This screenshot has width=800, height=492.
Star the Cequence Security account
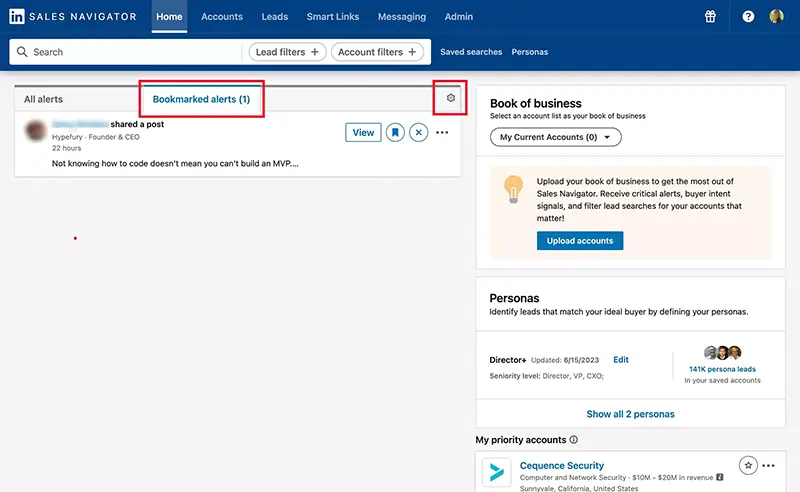coord(748,465)
